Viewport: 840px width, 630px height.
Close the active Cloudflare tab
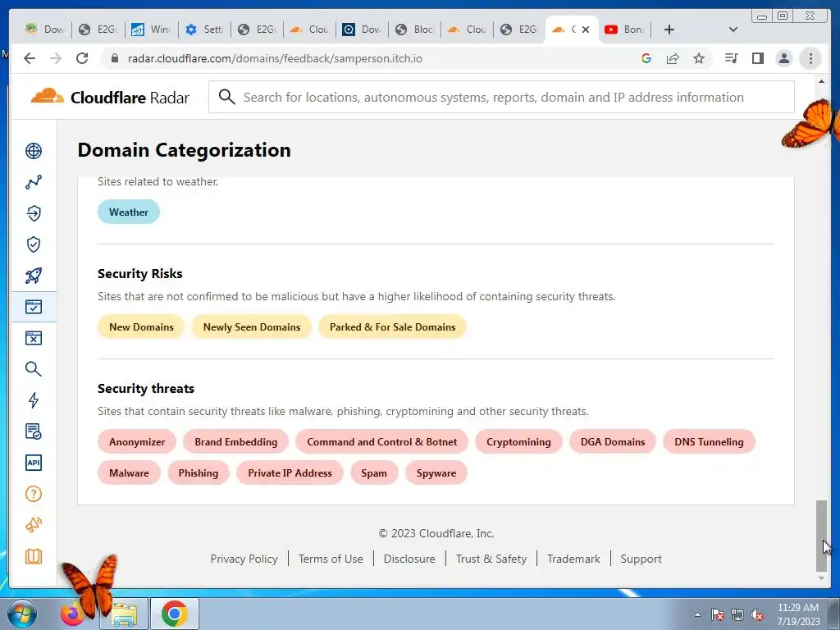click(x=586, y=30)
